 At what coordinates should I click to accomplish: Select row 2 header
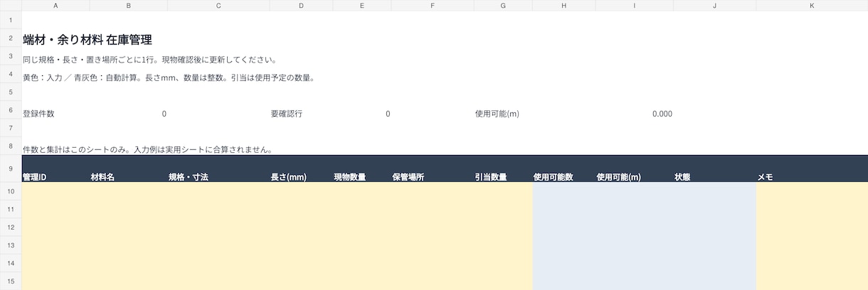11,38
